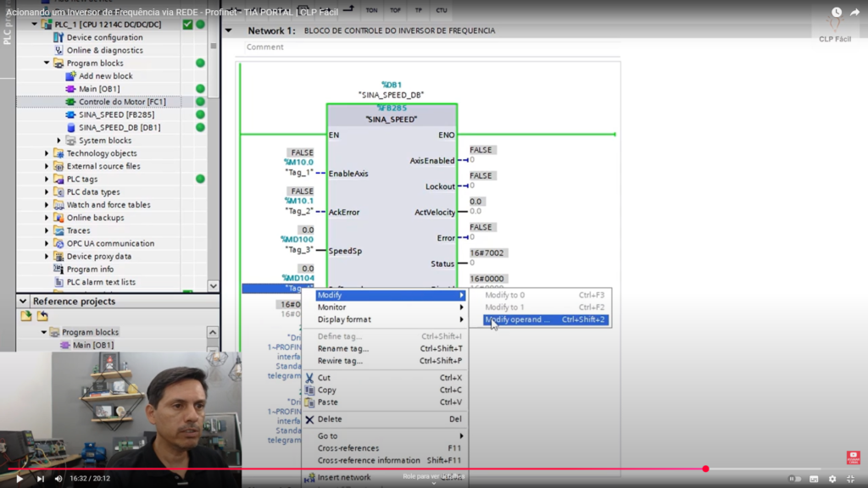Image resolution: width=868 pixels, height=488 pixels.
Task: Click the Copy icon in context menu
Action: (309, 390)
